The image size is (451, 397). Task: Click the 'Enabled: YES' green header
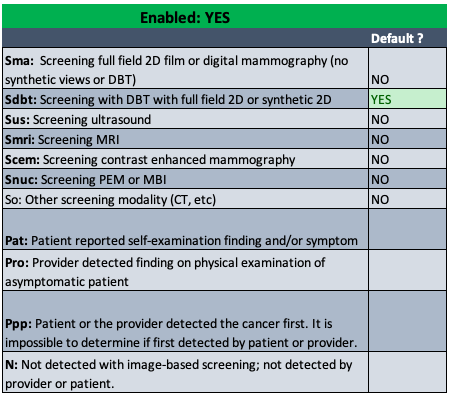[224, 17]
